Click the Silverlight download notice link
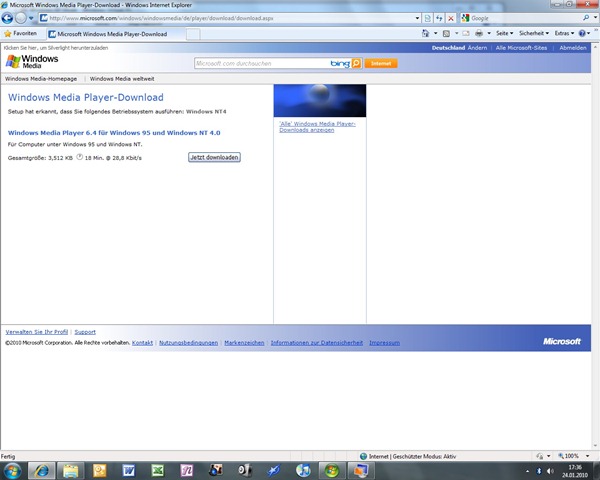 [x=56, y=48]
